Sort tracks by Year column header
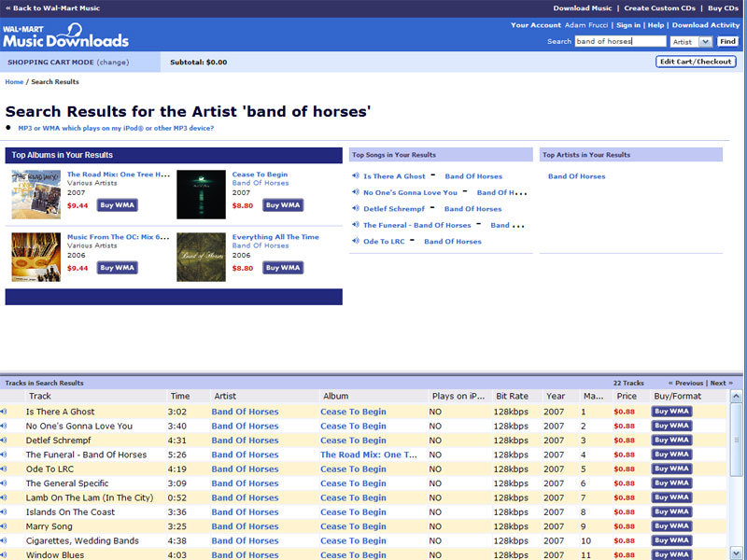Viewport: 747px width, 560px height. pyautogui.click(x=556, y=396)
